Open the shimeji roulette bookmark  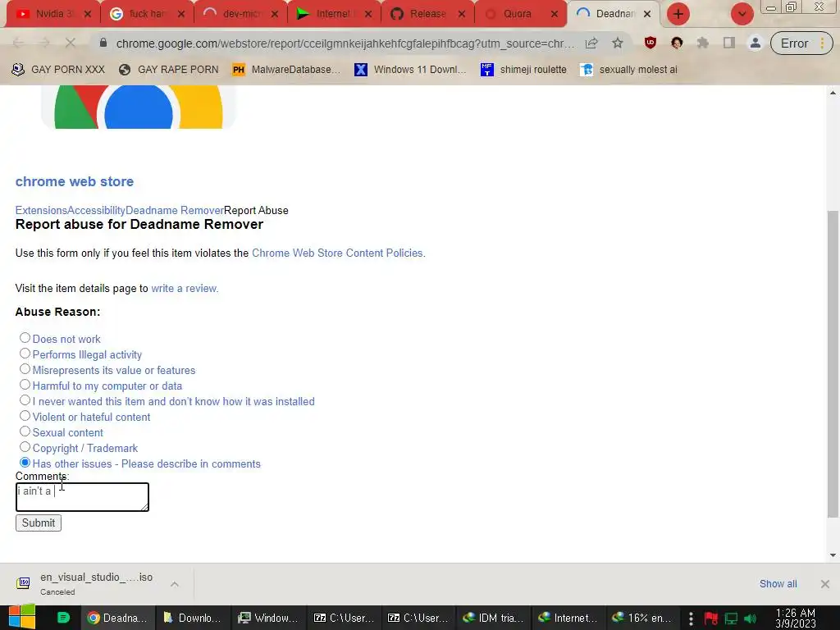[523, 70]
